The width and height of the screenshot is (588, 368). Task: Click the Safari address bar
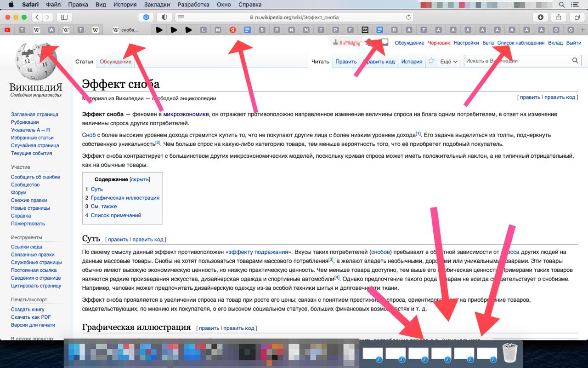point(294,17)
